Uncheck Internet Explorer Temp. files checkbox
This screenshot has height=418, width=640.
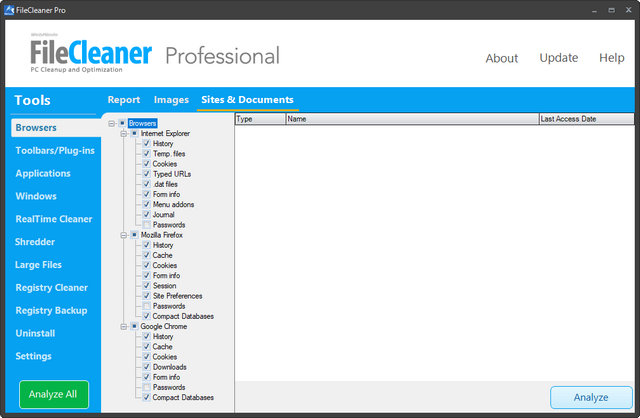(x=147, y=153)
